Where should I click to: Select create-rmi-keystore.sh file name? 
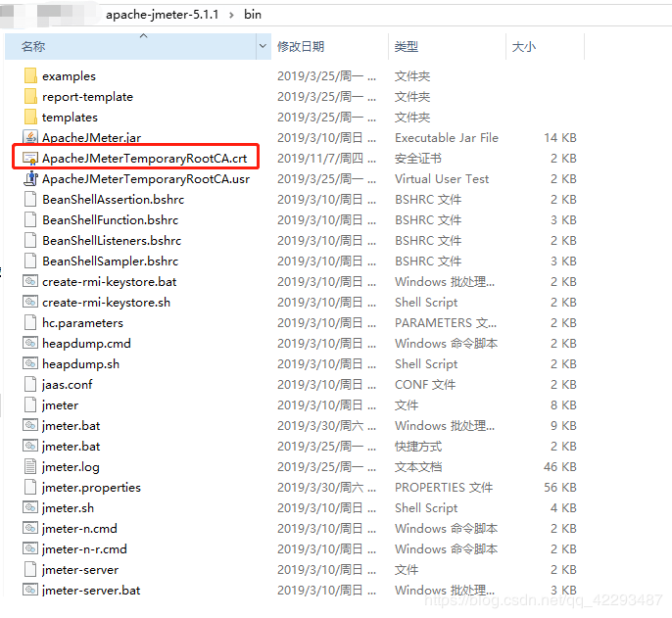(x=106, y=303)
